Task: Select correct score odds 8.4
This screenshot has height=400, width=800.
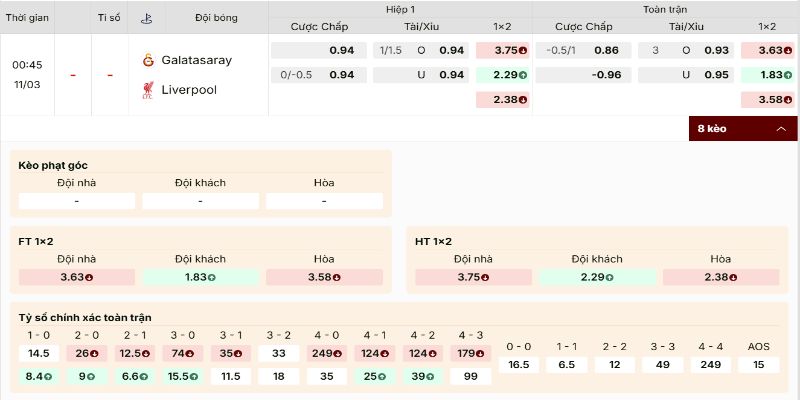Action: click(x=39, y=377)
